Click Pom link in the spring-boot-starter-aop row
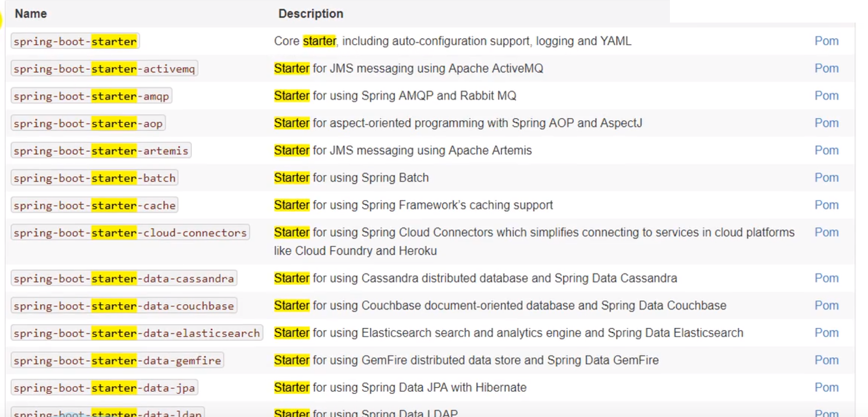Screen dimensions: 868x417 click(x=826, y=123)
